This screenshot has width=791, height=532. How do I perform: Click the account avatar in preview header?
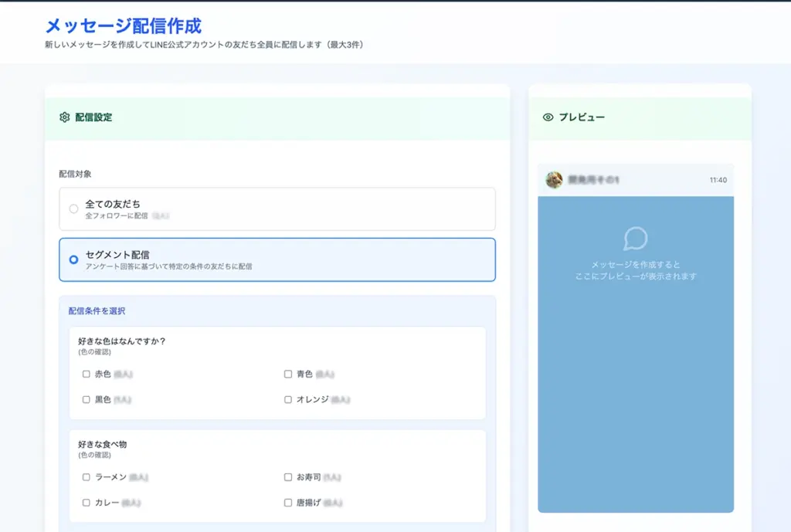coord(554,180)
